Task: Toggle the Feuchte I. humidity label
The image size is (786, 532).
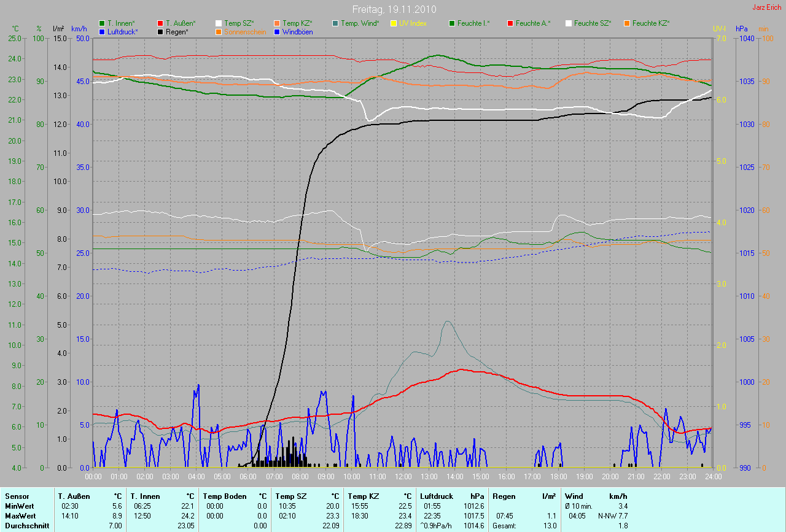Action: (x=473, y=23)
